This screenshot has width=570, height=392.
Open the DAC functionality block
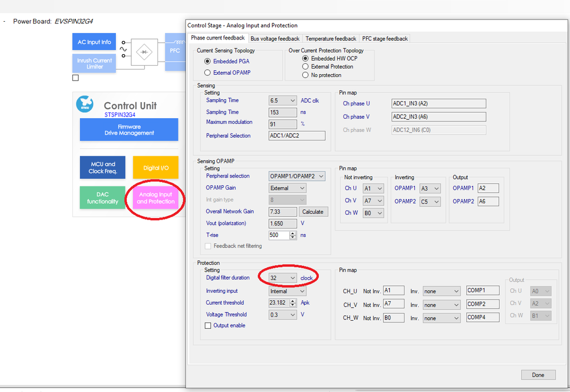click(102, 197)
